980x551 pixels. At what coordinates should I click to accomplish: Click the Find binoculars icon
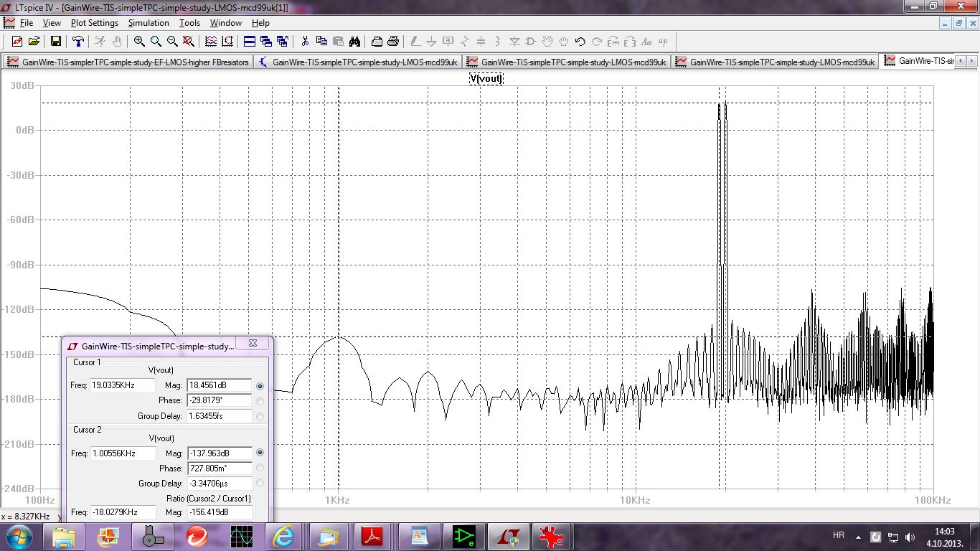(x=354, y=42)
